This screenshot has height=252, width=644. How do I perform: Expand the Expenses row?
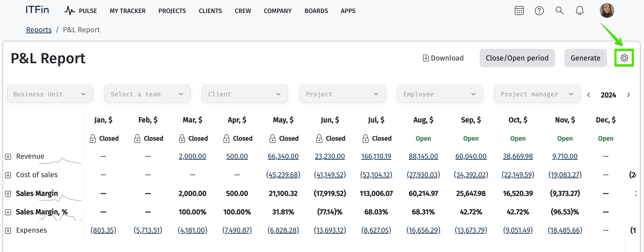[8, 231]
